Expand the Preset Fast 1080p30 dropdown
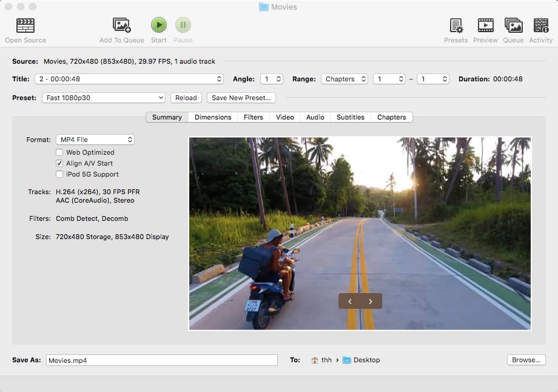The width and height of the screenshot is (558, 392). point(104,98)
